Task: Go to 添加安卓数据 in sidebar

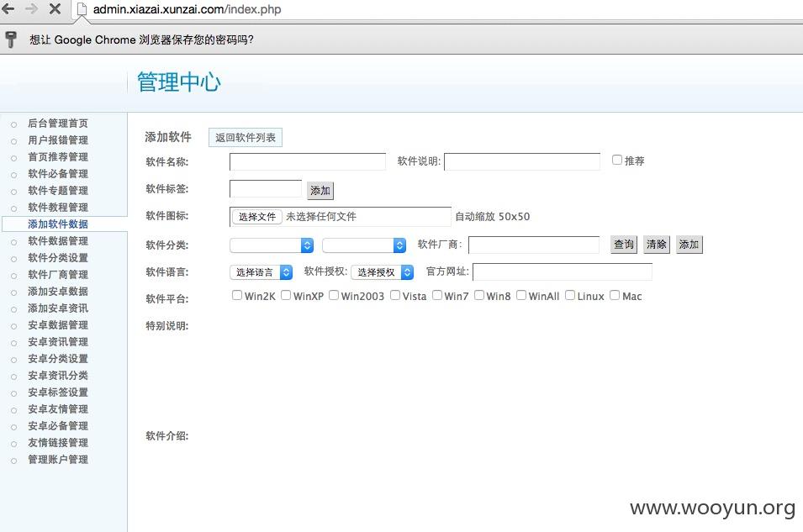Action: (58, 292)
